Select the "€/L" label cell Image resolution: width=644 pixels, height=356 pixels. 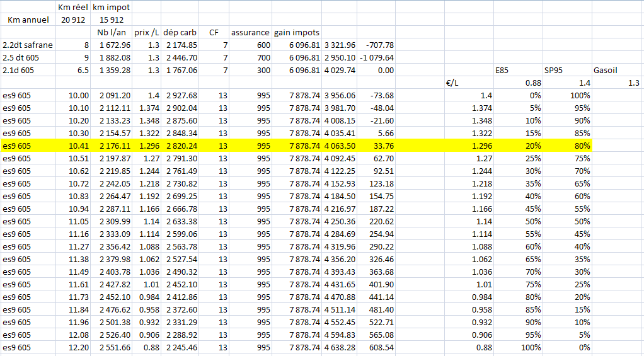click(x=469, y=83)
